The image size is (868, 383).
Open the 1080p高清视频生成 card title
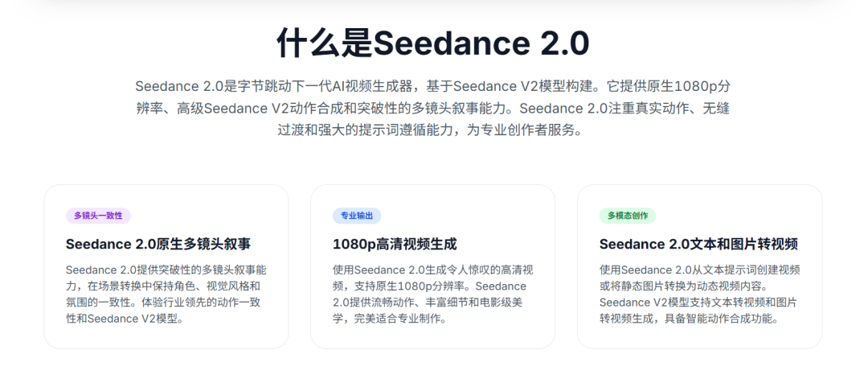[x=395, y=244]
